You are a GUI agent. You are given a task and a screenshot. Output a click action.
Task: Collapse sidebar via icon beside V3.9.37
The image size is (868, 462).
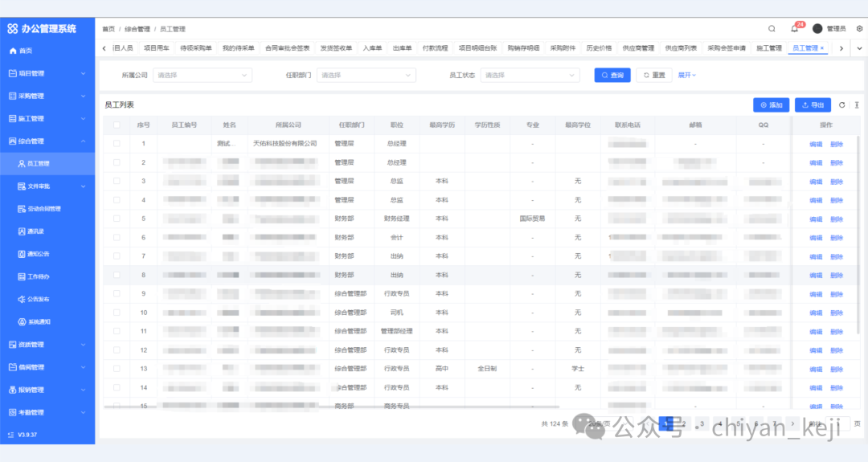[11, 435]
